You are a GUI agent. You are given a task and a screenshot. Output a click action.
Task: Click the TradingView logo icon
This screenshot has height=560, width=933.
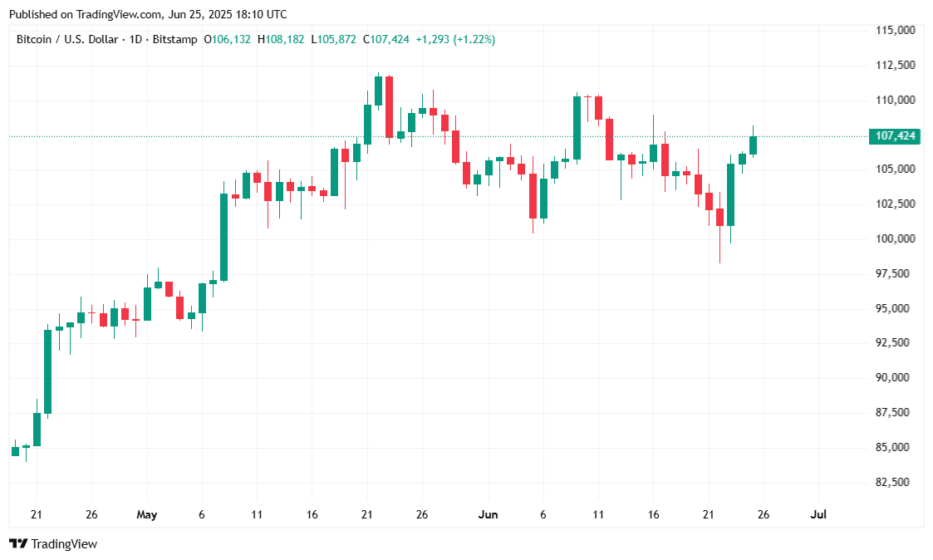coord(17,543)
